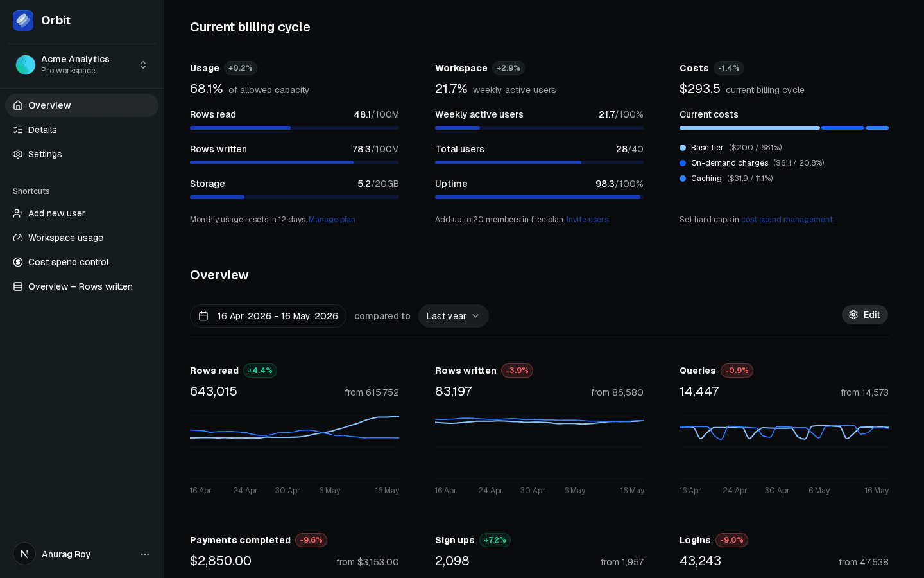Click the calendar icon in date range
This screenshot has height=578, width=924.
click(203, 316)
